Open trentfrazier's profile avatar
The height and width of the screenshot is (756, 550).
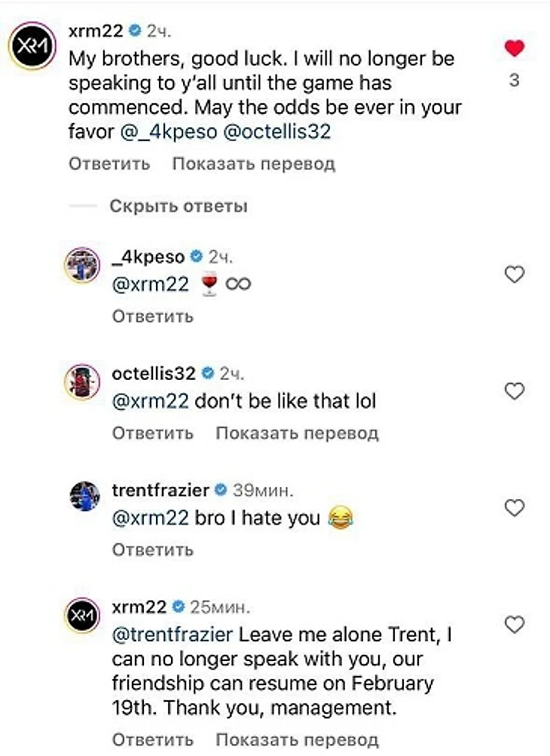81,499
